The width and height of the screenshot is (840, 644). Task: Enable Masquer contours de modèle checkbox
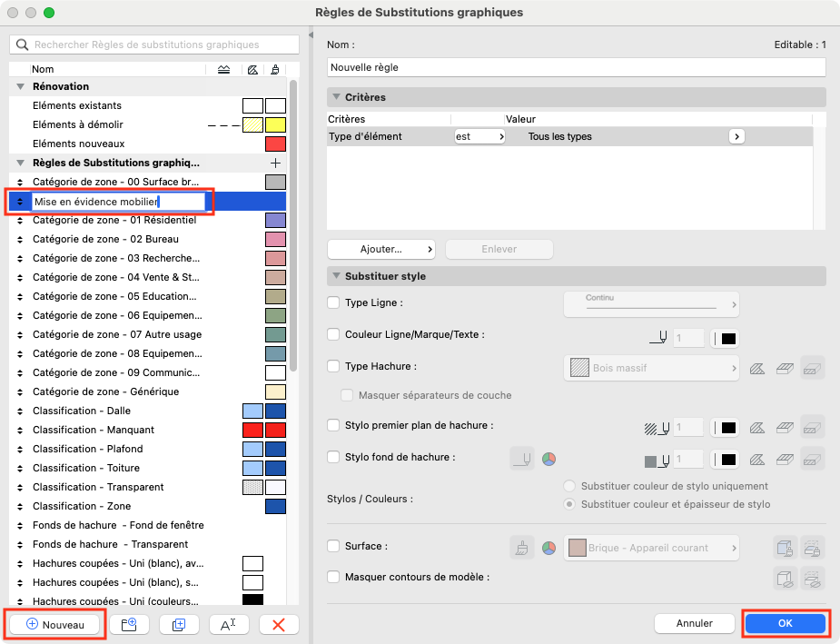pos(333,577)
